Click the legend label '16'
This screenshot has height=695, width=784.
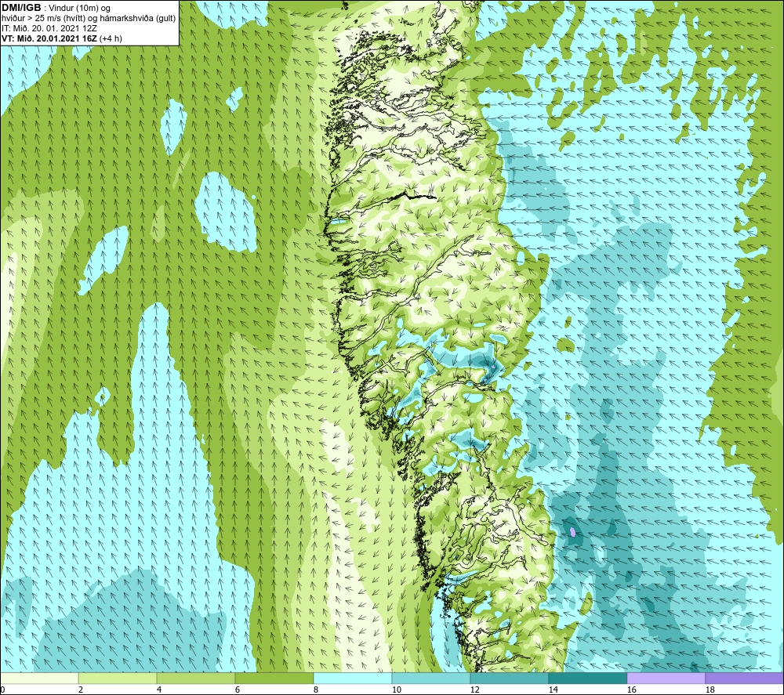click(x=631, y=690)
